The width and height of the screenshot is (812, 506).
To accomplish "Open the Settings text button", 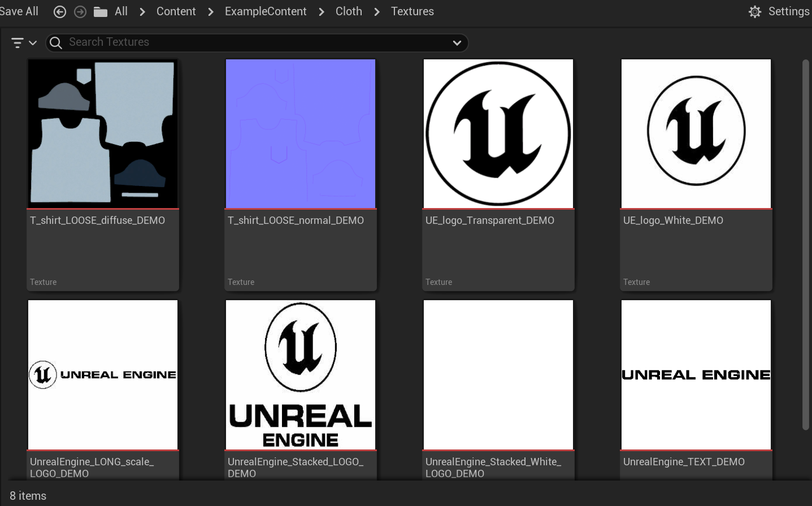I will [x=789, y=11].
